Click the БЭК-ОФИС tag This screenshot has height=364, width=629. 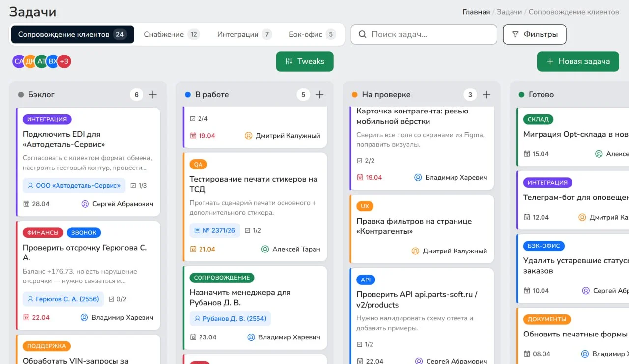544,246
